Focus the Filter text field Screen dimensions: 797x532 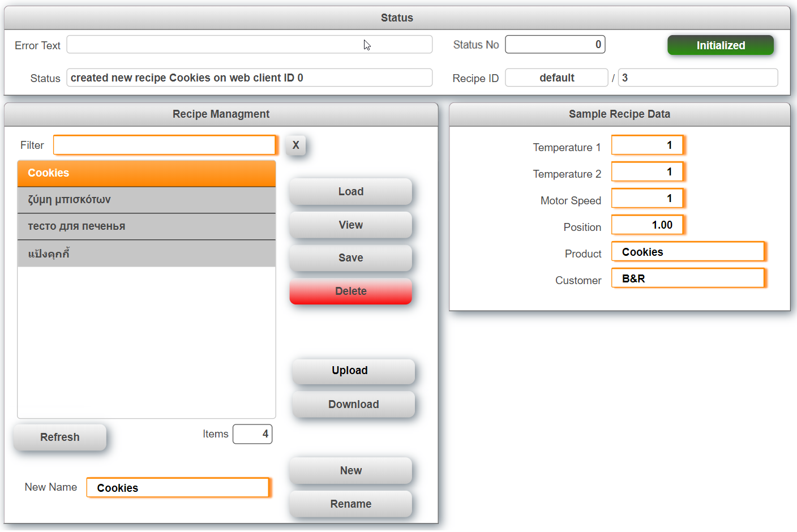point(164,145)
